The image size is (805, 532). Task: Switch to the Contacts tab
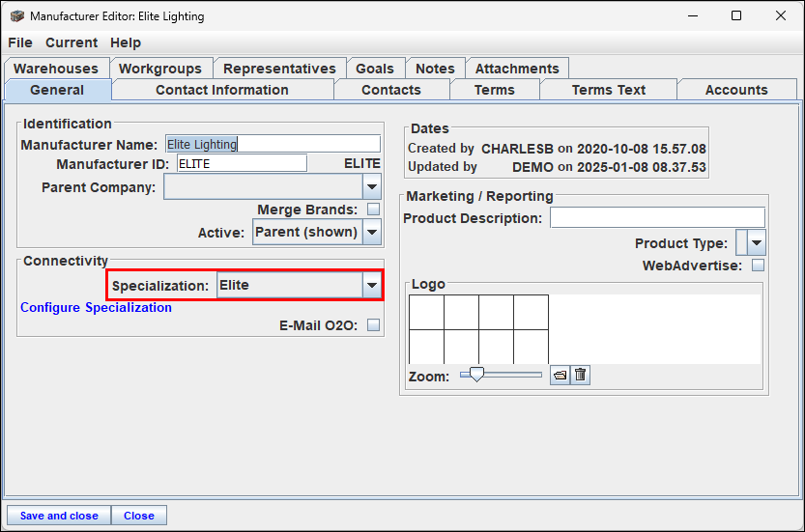(x=391, y=90)
